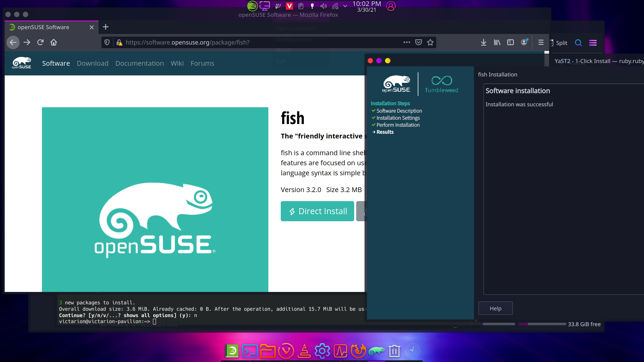Click the openSUSE package thumbnail image
This screenshot has height=362, width=644.
coord(155,199)
